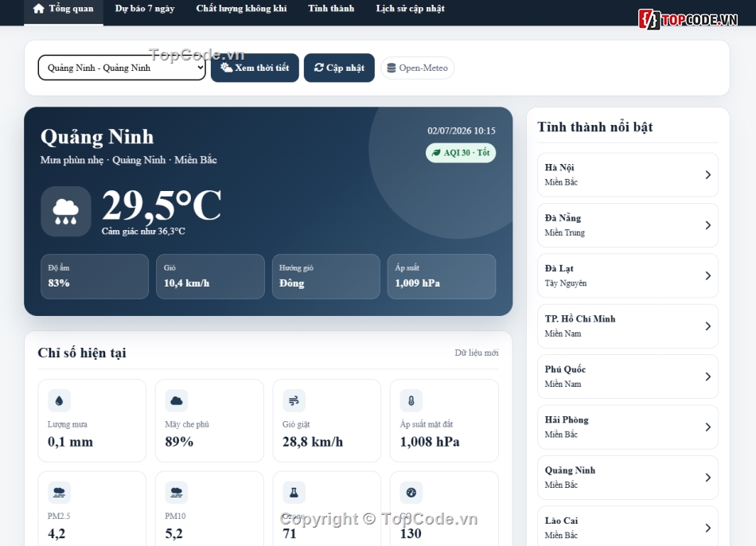
Task: Click the Đà Lạt row chevron arrow
Action: coord(707,275)
